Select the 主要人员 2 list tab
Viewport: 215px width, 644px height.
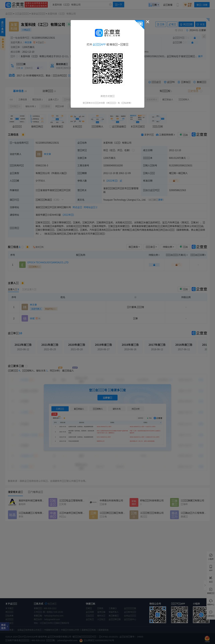[13, 290]
